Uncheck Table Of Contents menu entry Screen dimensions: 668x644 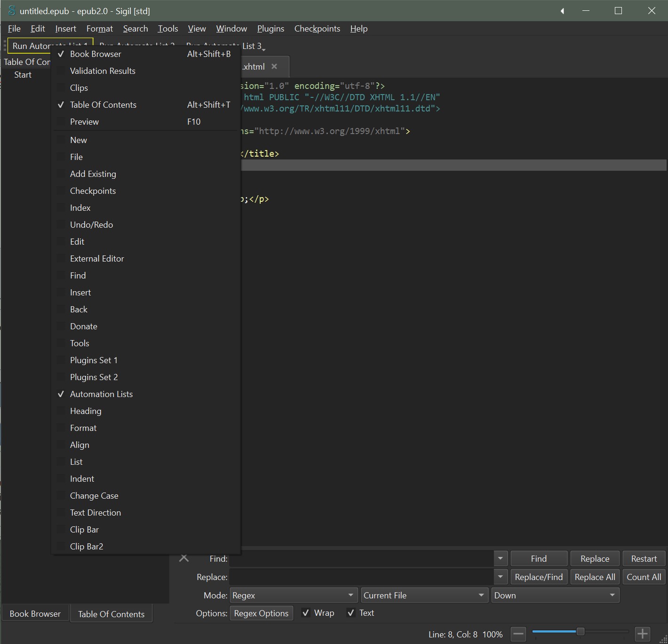(x=146, y=105)
